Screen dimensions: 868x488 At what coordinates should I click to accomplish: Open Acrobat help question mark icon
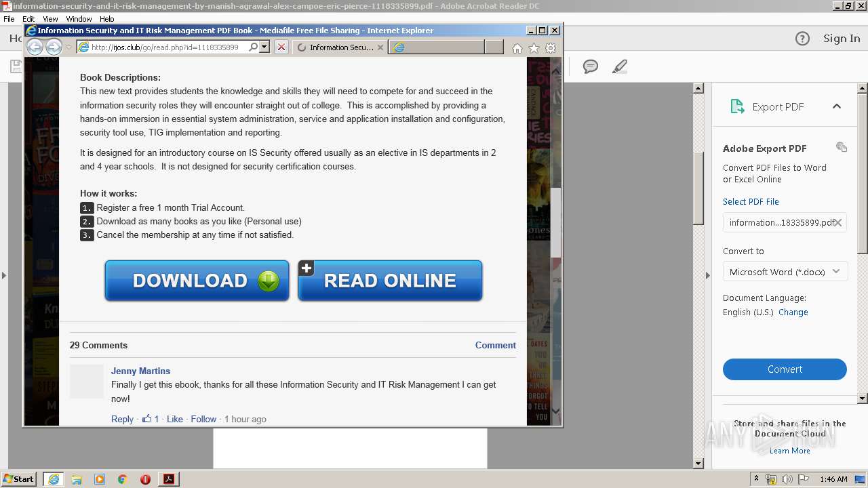click(802, 39)
